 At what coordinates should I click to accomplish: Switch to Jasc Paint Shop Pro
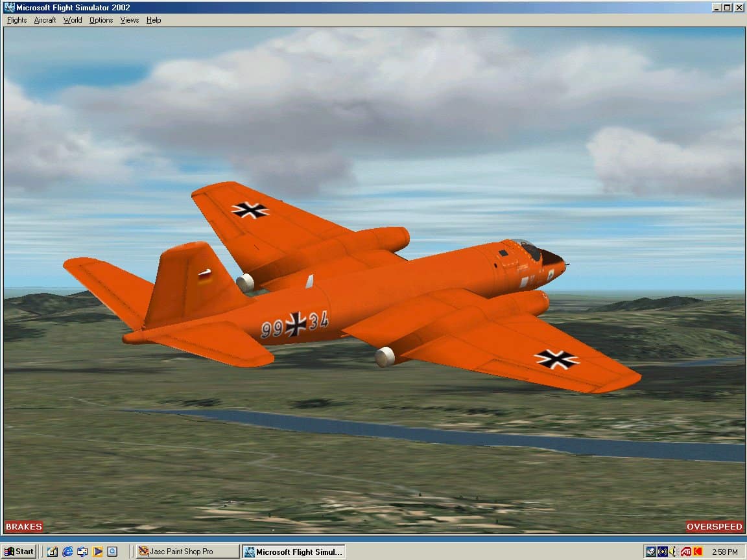point(187,552)
